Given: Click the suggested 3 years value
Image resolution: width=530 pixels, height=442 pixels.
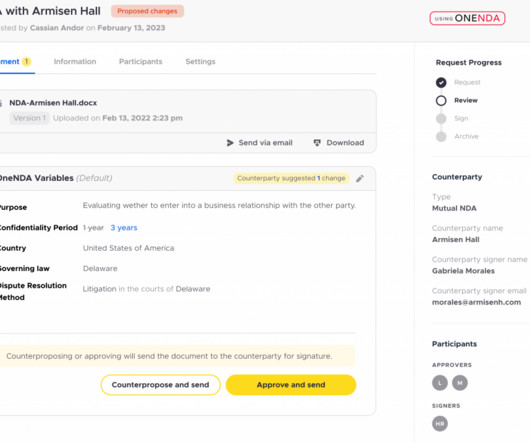Looking at the screenshot, I should click(124, 228).
